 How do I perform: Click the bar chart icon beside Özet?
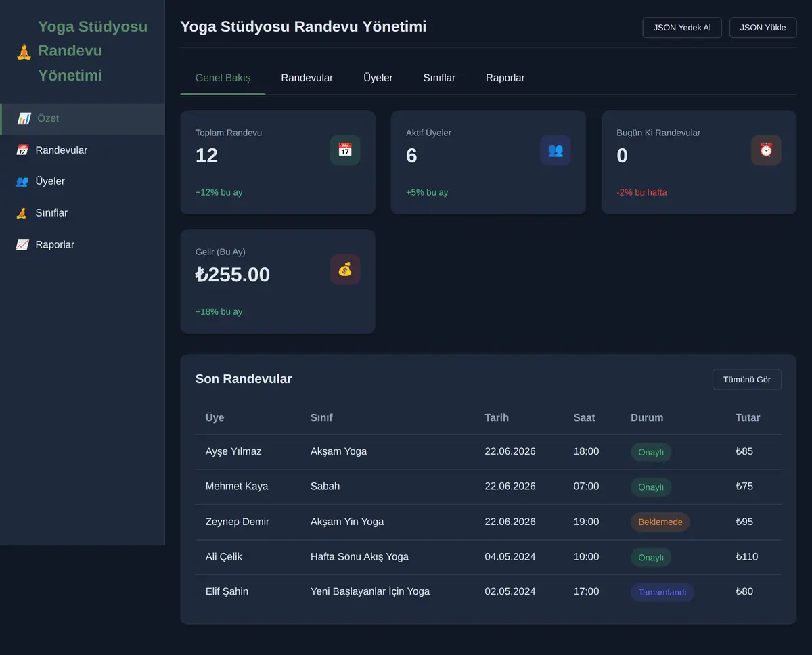[x=24, y=118]
